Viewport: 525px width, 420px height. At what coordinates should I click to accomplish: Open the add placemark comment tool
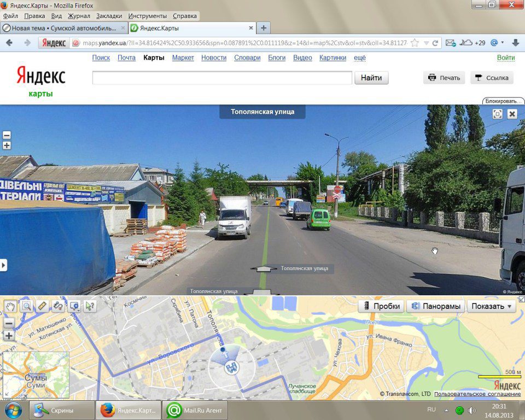[74, 306]
